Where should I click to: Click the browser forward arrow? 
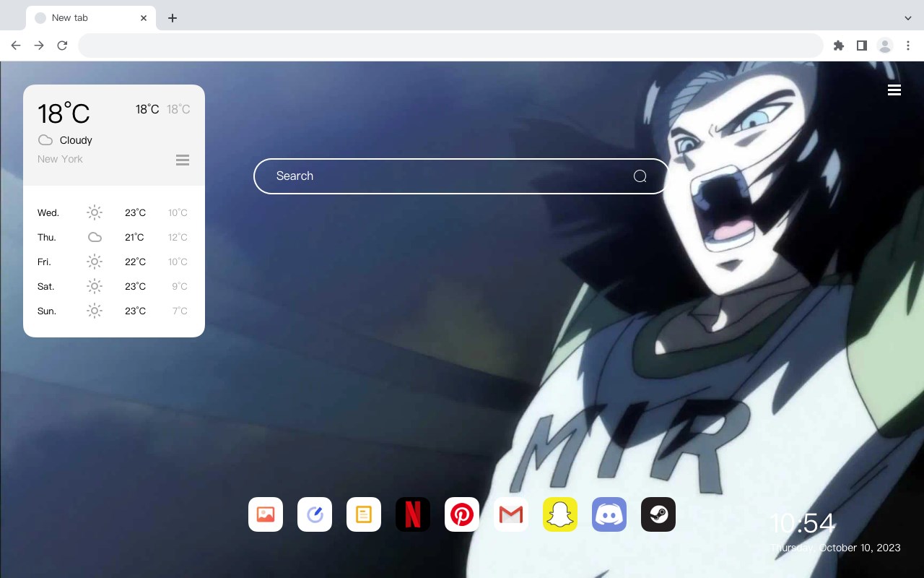click(39, 46)
